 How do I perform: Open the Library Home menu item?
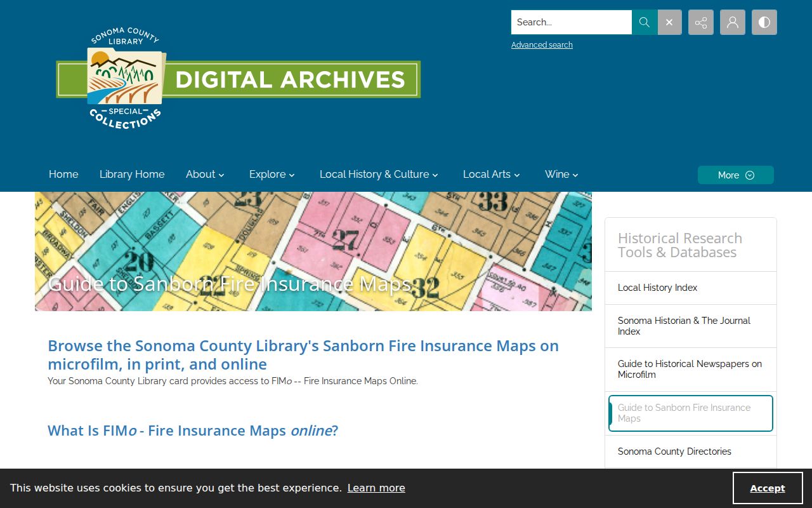[x=132, y=174]
